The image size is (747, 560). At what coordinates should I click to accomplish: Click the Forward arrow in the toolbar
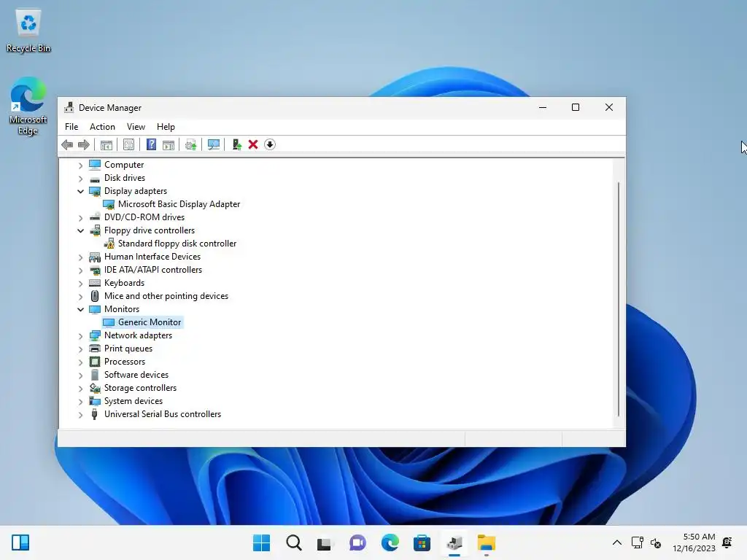click(x=84, y=145)
